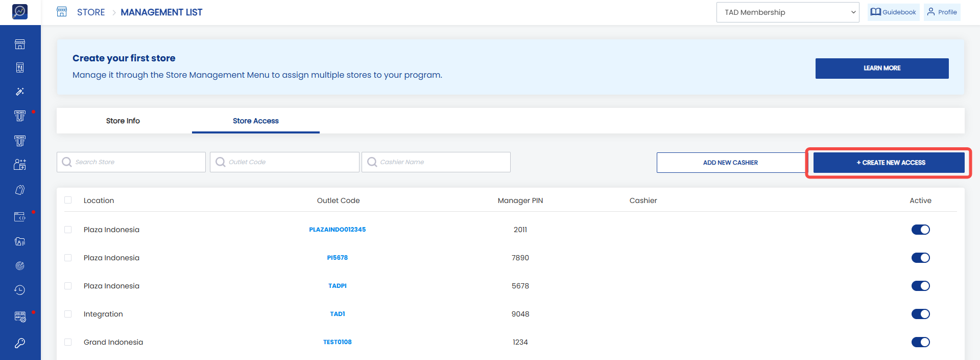Click the Integration location cell
This screenshot has width=980, height=360.
tap(103, 314)
